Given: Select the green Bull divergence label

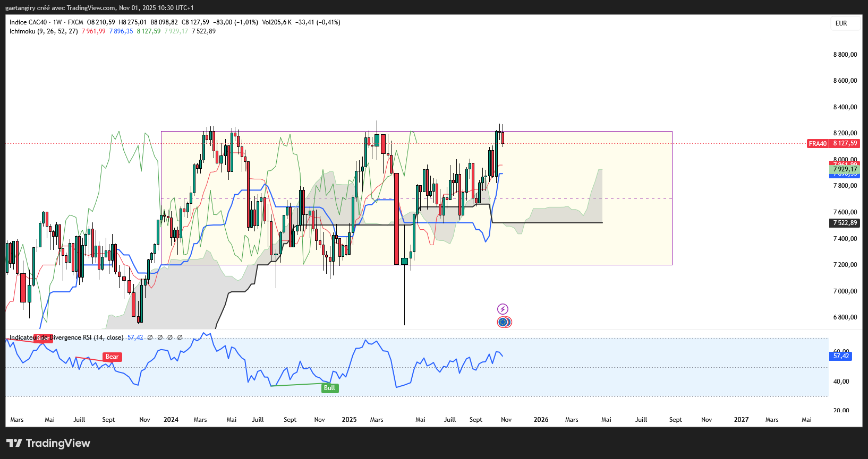Looking at the screenshot, I should [x=329, y=388].
